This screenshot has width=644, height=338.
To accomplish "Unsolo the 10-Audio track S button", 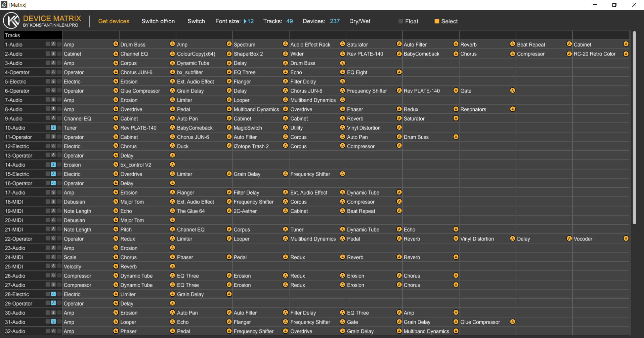I will tap(53, 127).
